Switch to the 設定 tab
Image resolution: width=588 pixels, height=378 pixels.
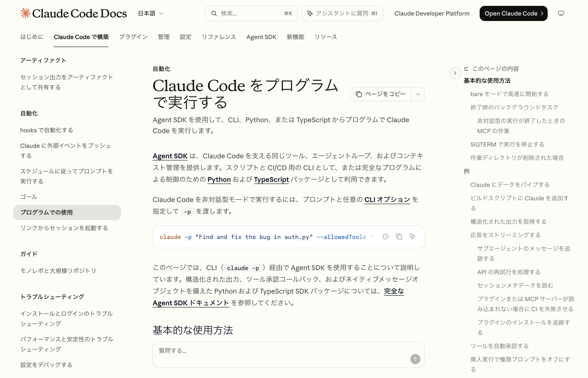(x=185, y=37)
